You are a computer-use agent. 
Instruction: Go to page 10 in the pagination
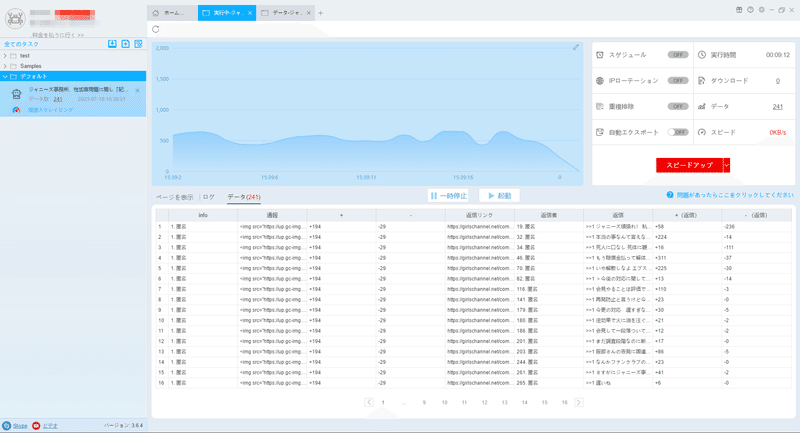[444, 402]
